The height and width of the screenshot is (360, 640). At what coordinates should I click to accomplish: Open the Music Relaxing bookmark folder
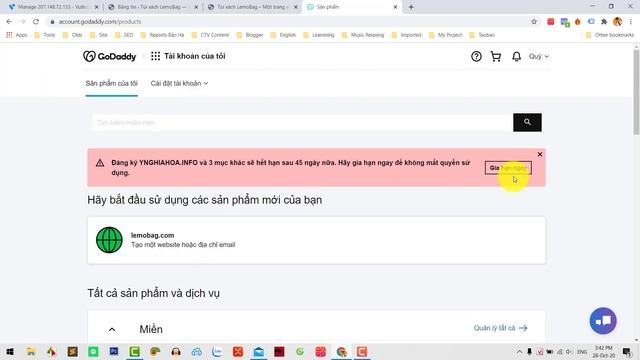click(363, 35)
